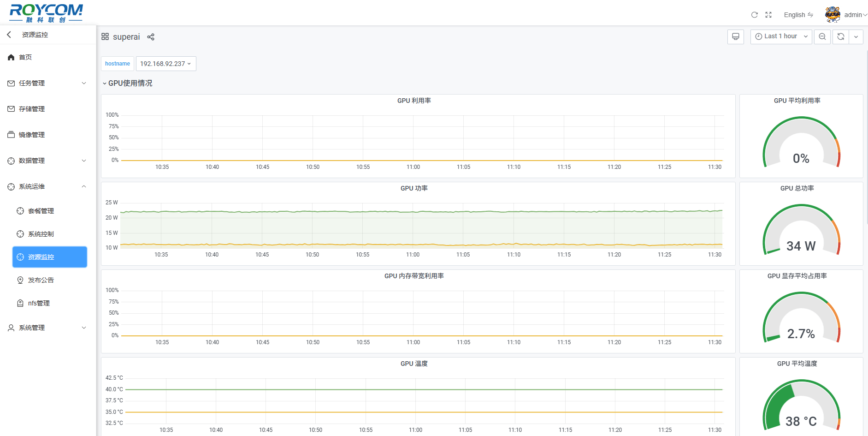Viewport: 868px width, 436px height.
Task: Open the Last 1 hour time picker
Action: (x=781, y=36)
